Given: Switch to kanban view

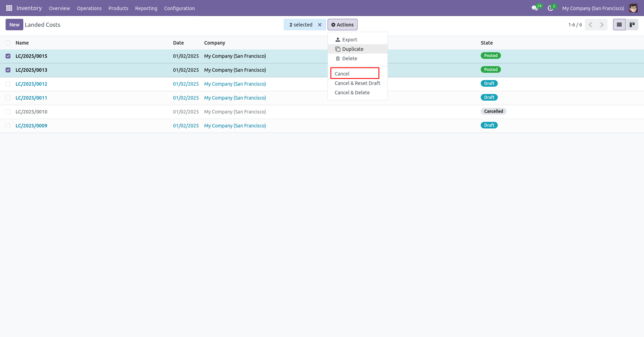Looking at the screenshot, I should [x=632, y=25].
